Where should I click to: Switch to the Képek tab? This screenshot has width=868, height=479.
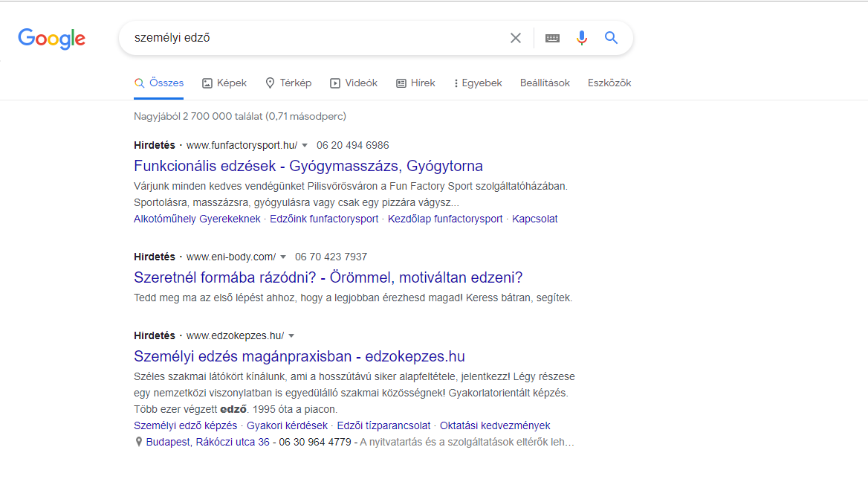tap(224, 83)
